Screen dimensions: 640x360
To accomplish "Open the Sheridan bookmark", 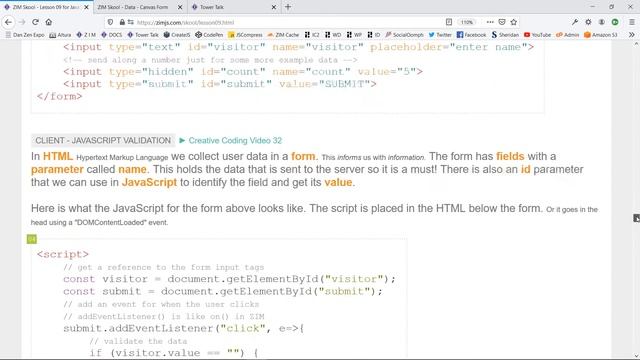I will coord(505,35).
